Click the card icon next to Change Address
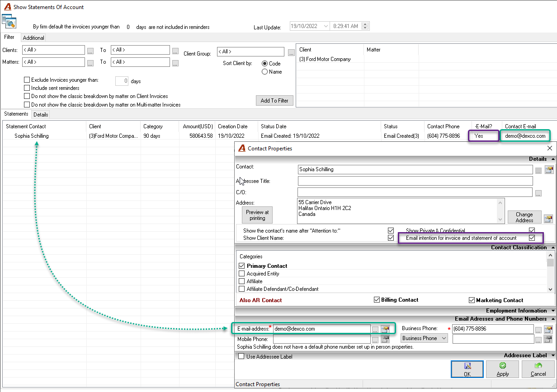Screen dimensions: 557x392 point(548,219)
